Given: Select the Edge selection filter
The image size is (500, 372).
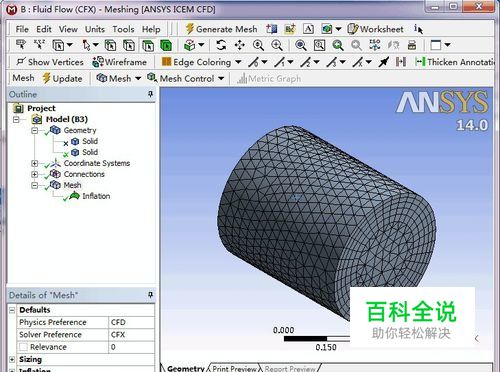Looking at the screenshot, I should (x=129, y=45).
